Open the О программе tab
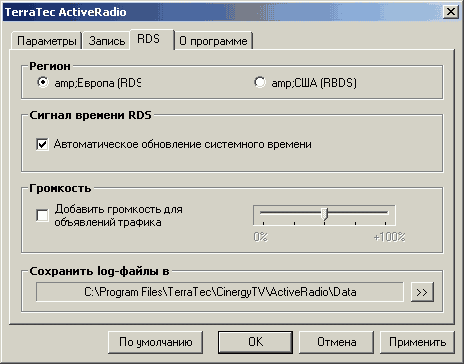The width and height of the screenshot is (464, 364). (213, 41)
